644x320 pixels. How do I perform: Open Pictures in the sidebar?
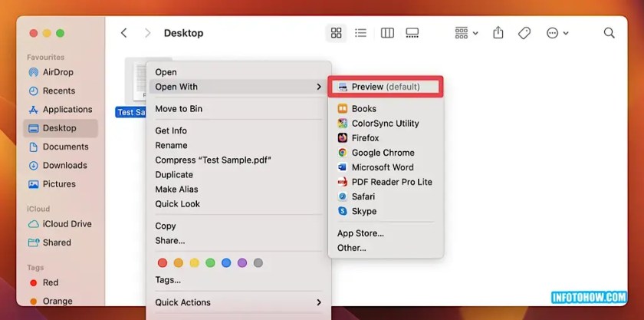click(52, 184)
